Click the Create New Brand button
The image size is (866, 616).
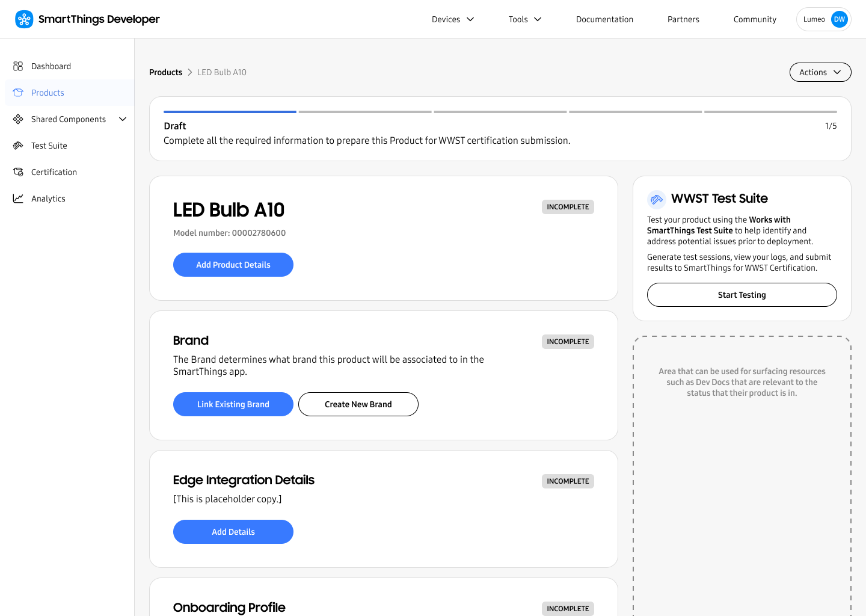pos(358,404)
